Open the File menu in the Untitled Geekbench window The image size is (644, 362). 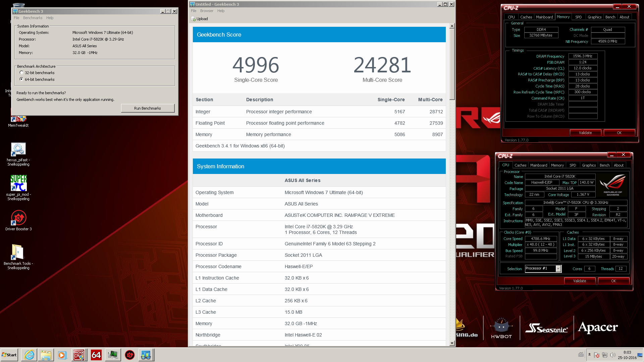click(x=194, y=11)
